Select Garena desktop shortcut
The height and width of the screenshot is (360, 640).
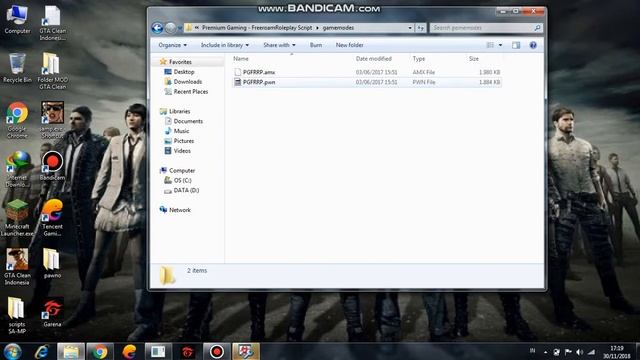(x=52, y=313)
